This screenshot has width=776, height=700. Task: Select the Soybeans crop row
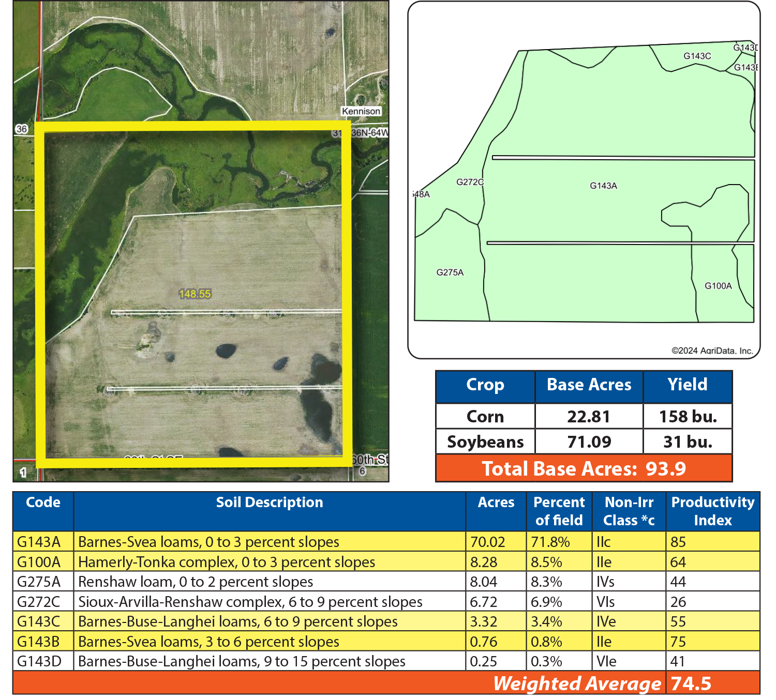(x=485, y=442)
